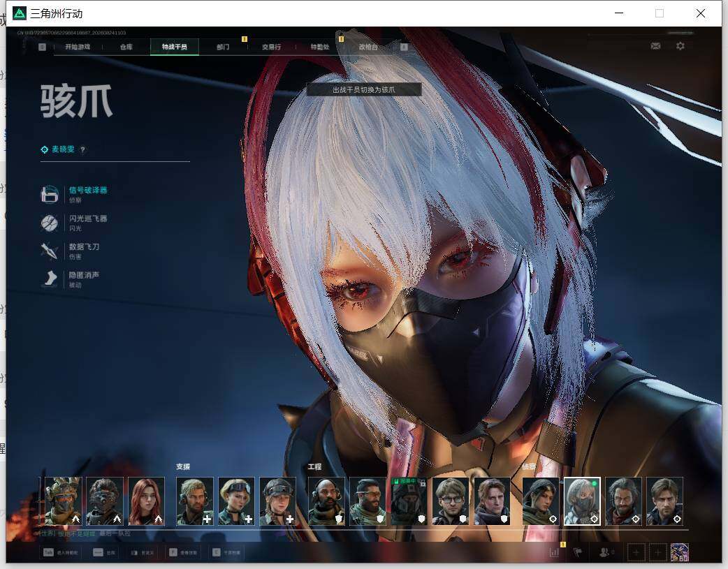Select the dark-haired female 侦察 operator
Image resolution: width=728 pixels, height=569 pixels.
541,501
